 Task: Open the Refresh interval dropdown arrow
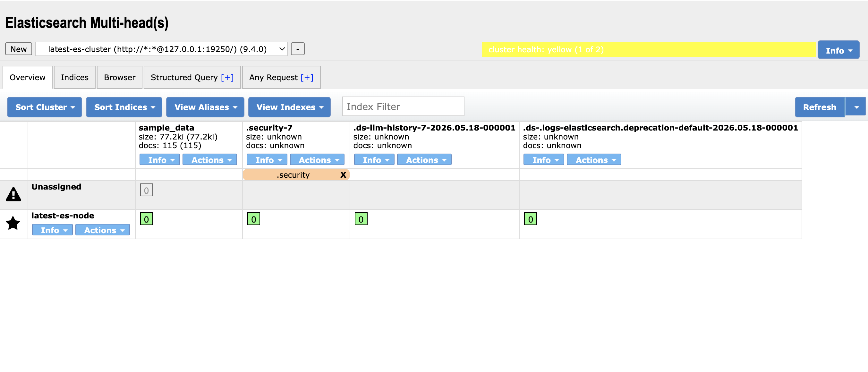click(x=856, y=107)
